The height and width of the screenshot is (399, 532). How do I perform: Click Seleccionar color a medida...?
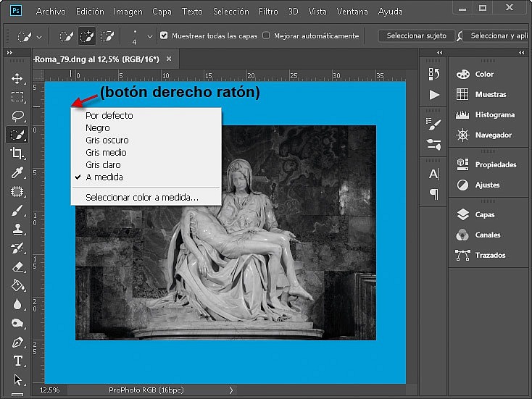pyautogui.click(x=146, y=197)
